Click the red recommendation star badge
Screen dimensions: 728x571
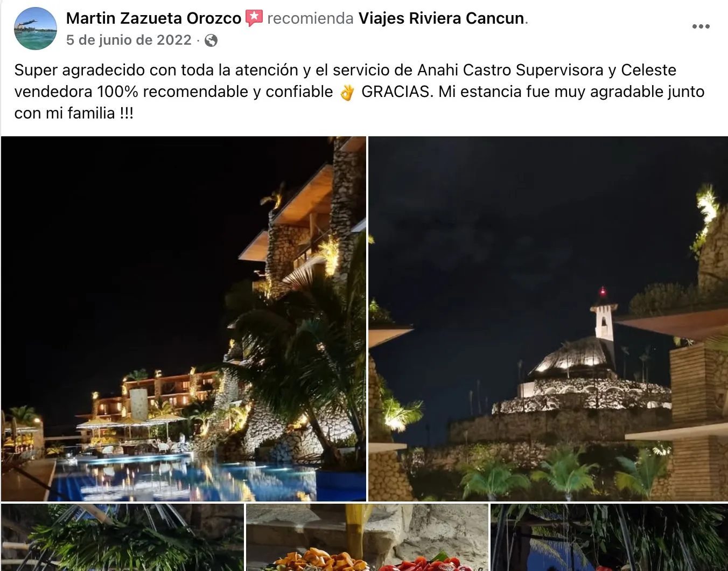(x=254, y=18)
